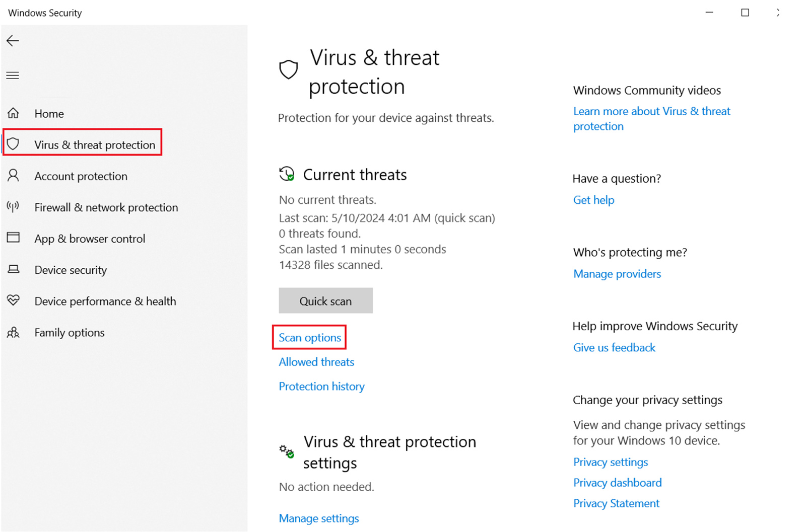This screenshot has width=806, height=532.
Task: Click the Home house icon
Action: pos(13,113)
